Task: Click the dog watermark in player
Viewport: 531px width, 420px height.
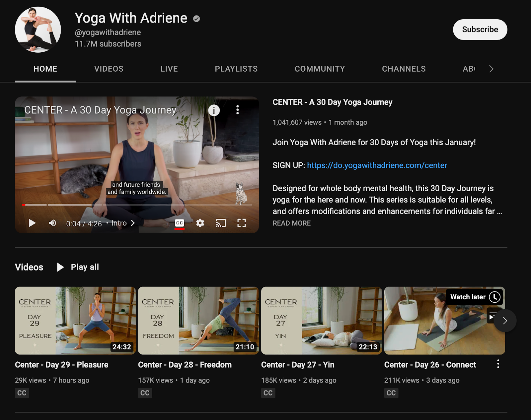Action: tap(241, 193)
